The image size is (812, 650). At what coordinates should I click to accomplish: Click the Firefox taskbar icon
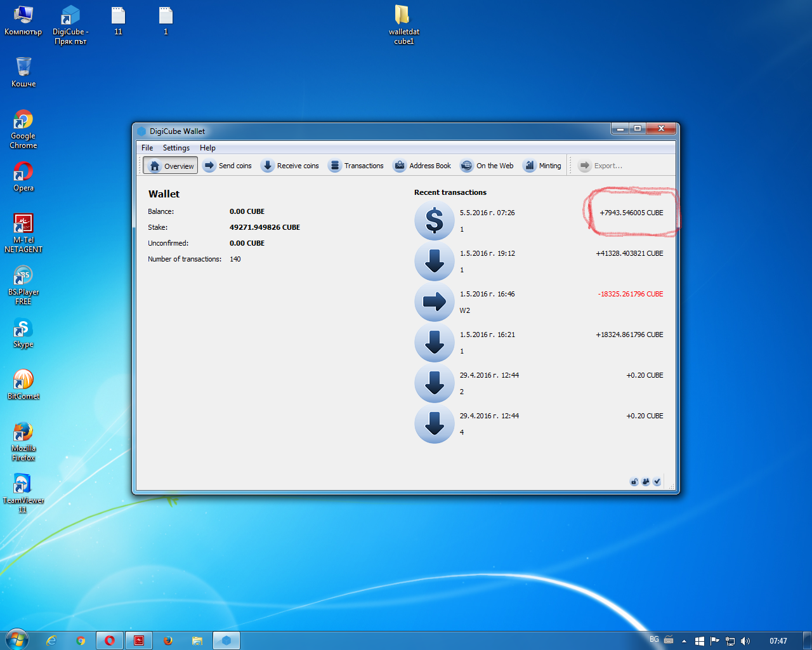coord(168,640)
